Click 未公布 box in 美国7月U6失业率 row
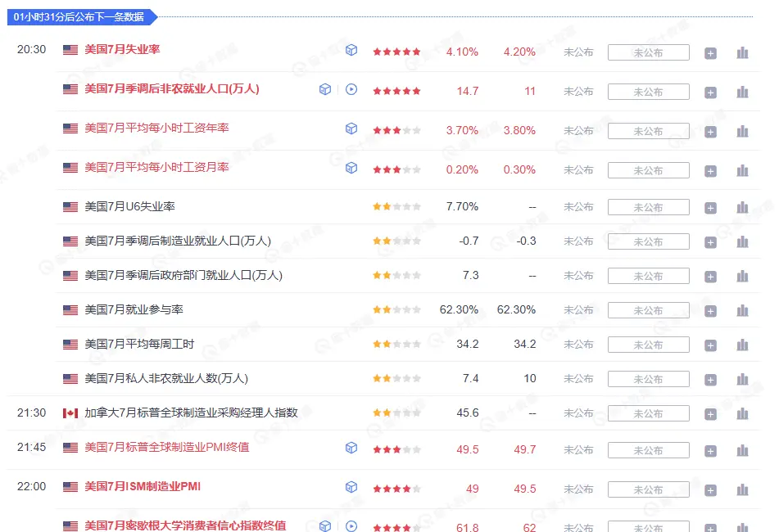This screenshot has width=779, height=532. coord(648,207)
